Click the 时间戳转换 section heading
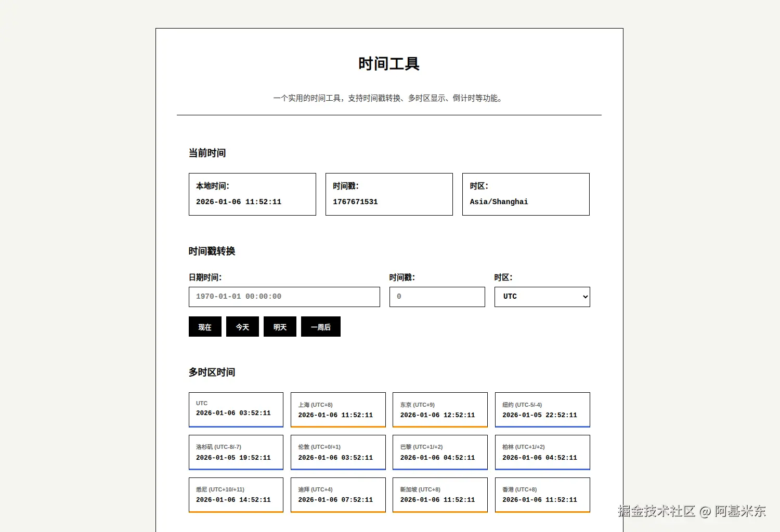This screenshot has height=532, width=780. pyautogui.click(x=212, y=251)
